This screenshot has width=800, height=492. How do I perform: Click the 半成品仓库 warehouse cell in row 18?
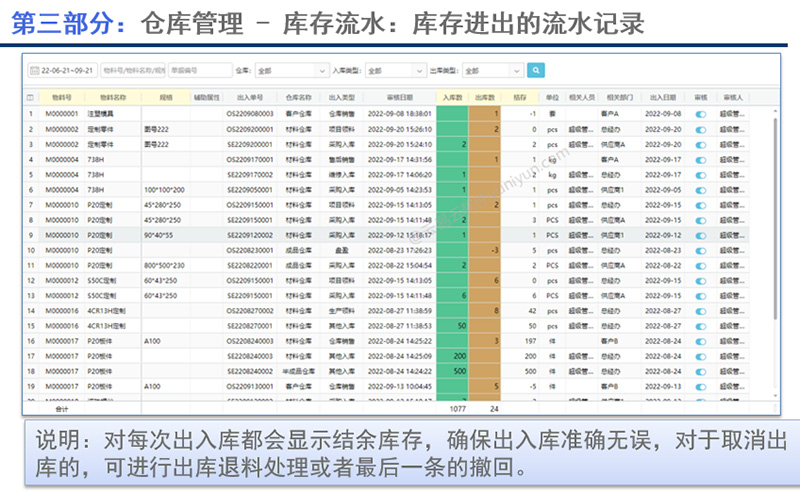click(298, 372)
